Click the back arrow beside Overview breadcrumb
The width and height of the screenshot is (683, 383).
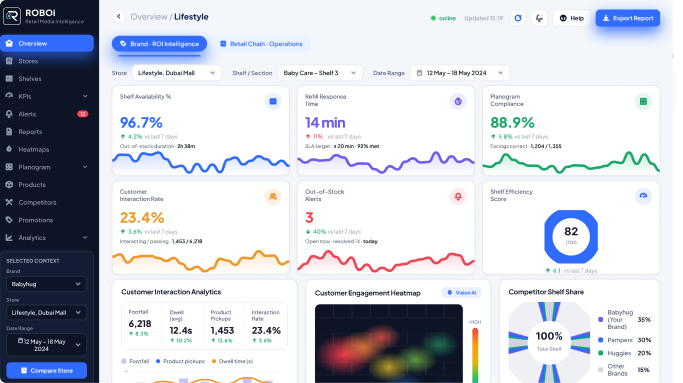click(118, 17)
